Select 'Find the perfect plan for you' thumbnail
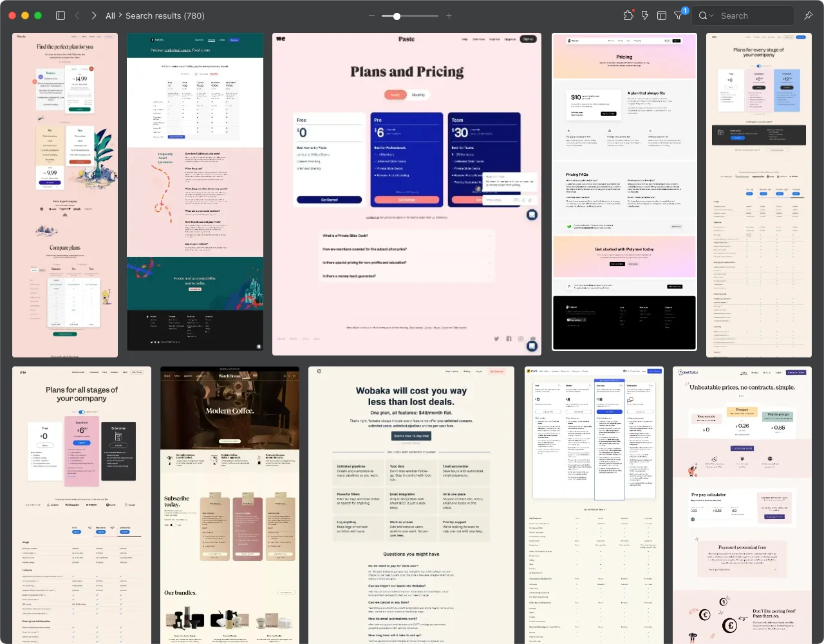The height and width of the screenshot is (644, 824). coord(65,195)
